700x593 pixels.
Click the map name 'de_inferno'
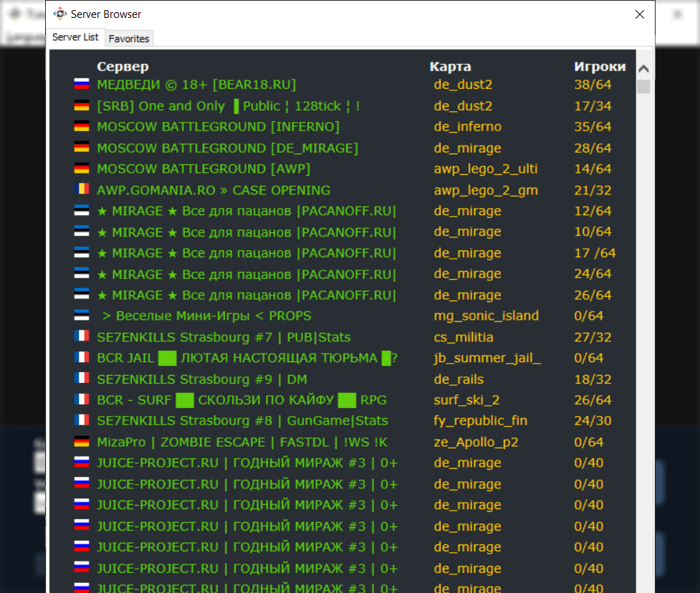coord(467,127)
